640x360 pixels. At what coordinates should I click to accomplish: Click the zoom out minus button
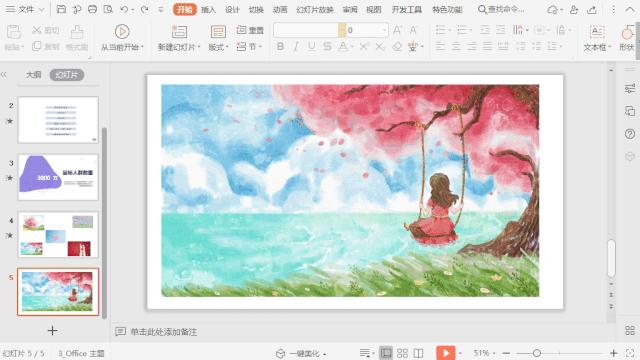tap(507, 353)
